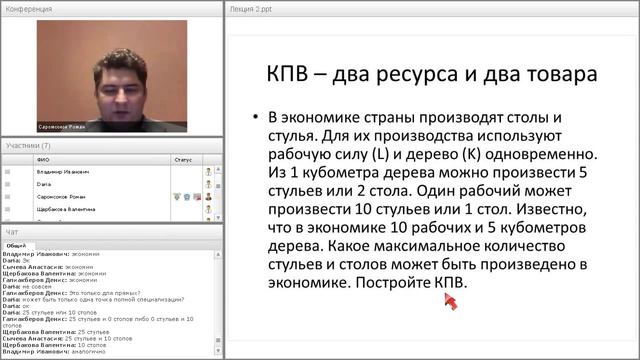640x360 pixels.
Task: Click chat message 'Daria: 25 стульев или 10 столов'
Action: coord(50,313)
